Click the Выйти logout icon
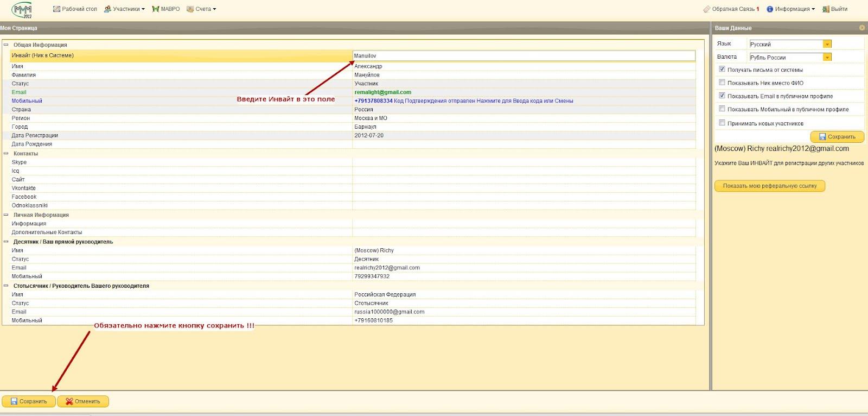 click(x=826, y=9)
